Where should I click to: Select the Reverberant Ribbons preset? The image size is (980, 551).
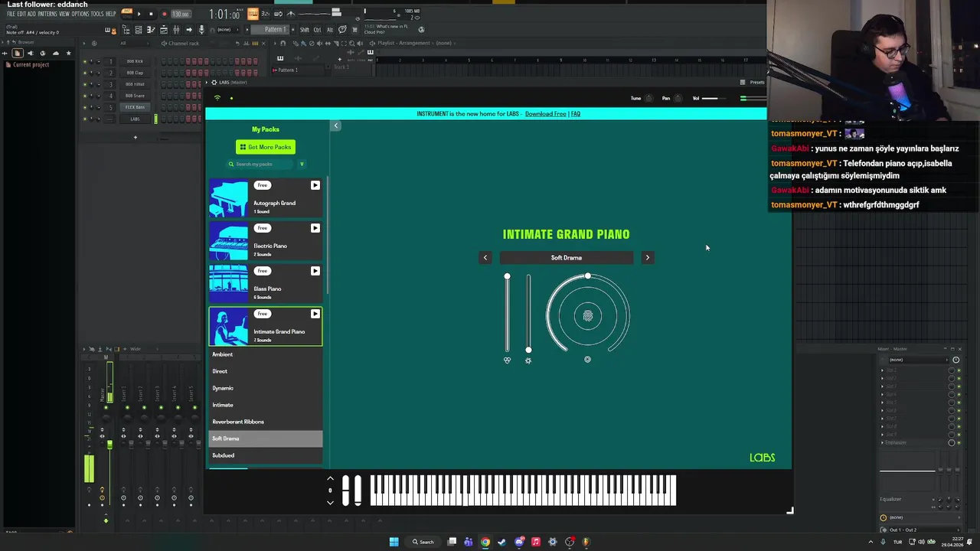[266, 422]
